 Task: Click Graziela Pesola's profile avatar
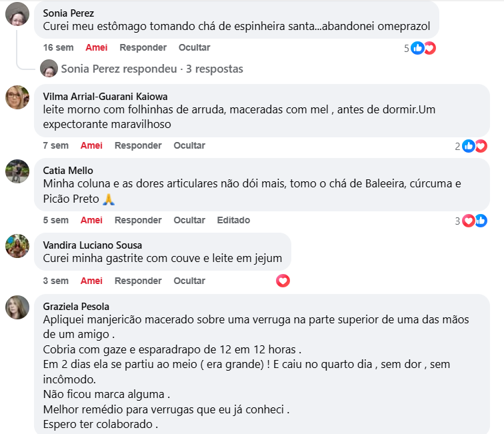point(17,307)
